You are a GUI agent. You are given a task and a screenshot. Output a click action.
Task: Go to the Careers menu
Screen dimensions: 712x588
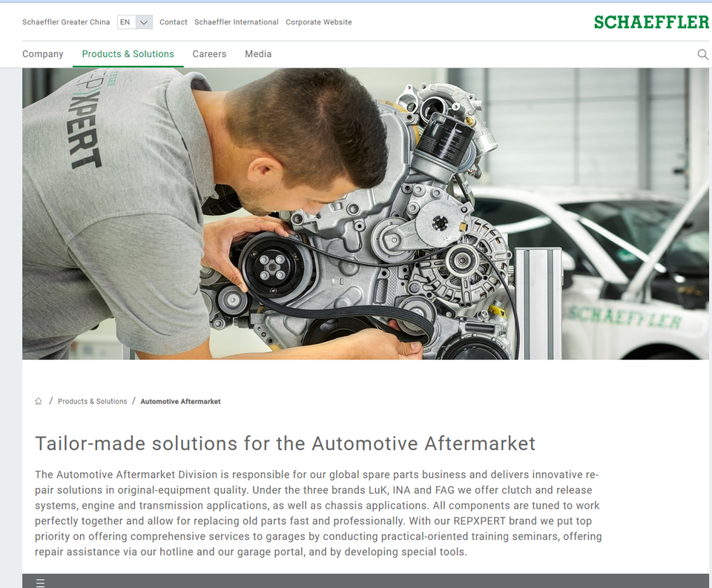[209, 54]
